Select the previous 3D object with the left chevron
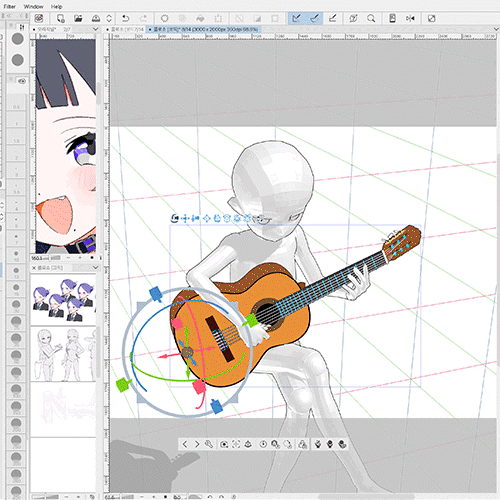The height and width of the screenshot is (500, 500). point(185,444)
